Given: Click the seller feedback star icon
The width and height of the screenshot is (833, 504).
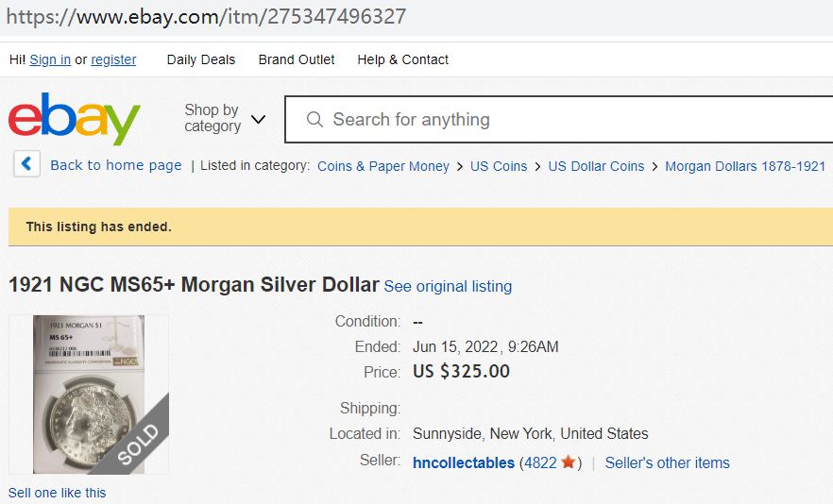Looking at the screenshot, I should coord(568,462).
